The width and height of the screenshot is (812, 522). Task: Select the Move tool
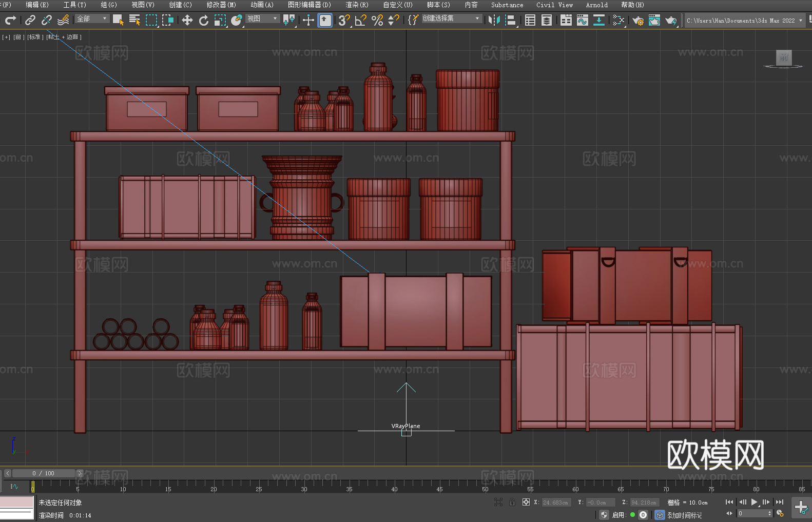click(187, 20)
